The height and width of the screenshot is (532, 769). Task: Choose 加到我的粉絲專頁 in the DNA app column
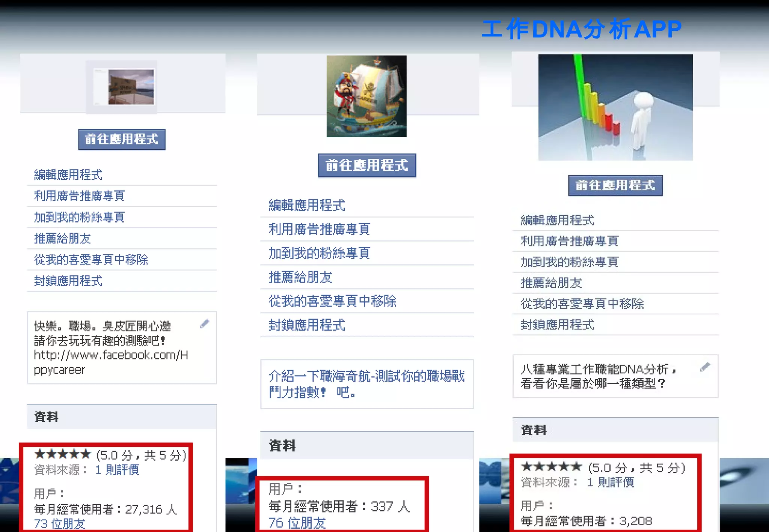click(x=569, y=262)
